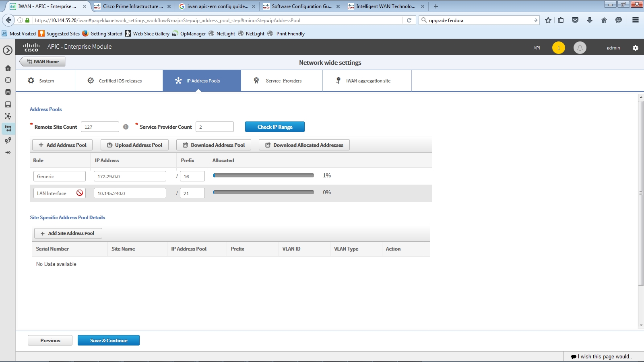Expand the left navigation panel arrow
This screenshot has width=644, height=362.
coord(8,50)
